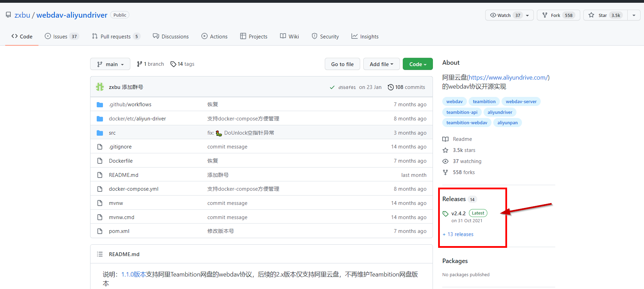
Task: Open the Issues tab
Action: pos(62,36)
